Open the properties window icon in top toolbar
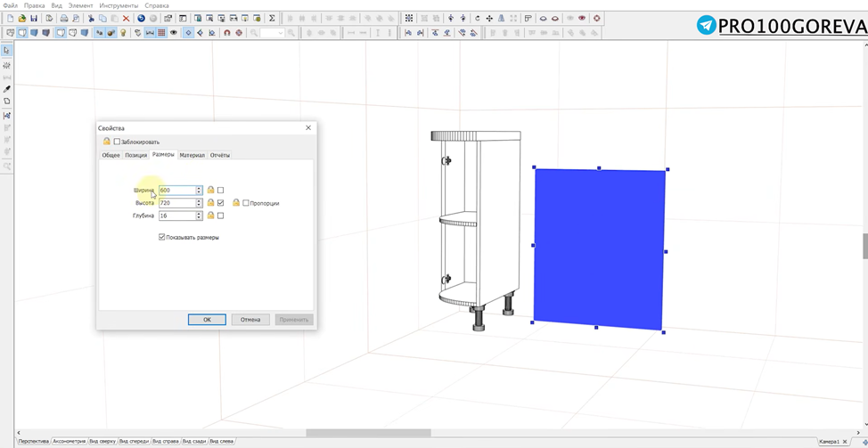Viewport: 868px width, 448px height. 168,18
